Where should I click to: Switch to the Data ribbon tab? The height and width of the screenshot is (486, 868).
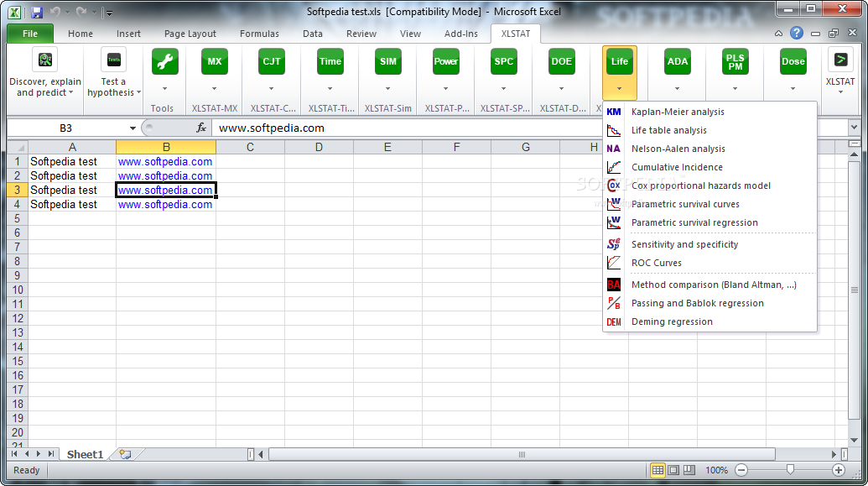pyautogui.click(x=312, y=34)
